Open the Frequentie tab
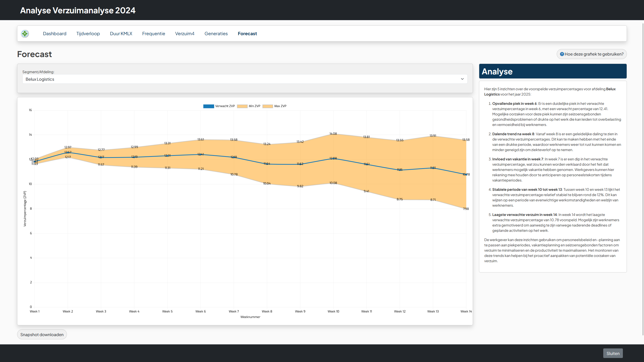The height and width of the screenshot is (362, 644). (x=153, y=33)
